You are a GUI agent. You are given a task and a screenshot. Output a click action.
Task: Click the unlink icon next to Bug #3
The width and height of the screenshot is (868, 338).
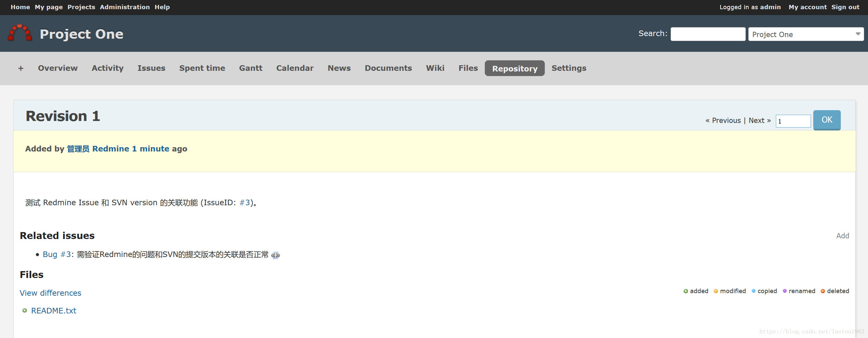(x=275, y=255)
